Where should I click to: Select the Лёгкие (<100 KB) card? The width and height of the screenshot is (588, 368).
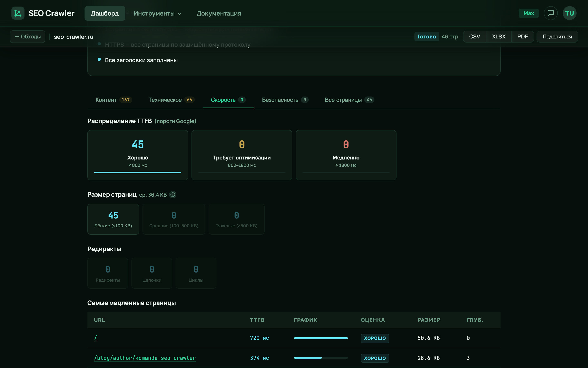[113, 219]
